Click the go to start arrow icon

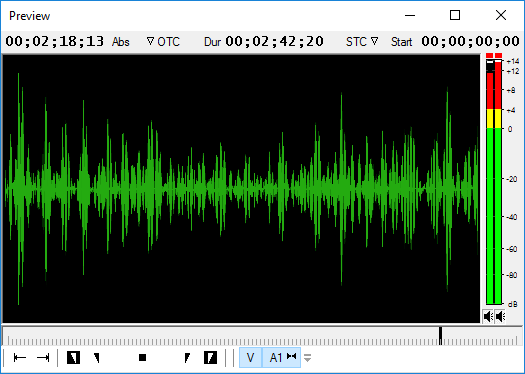[x=20, y=358]
